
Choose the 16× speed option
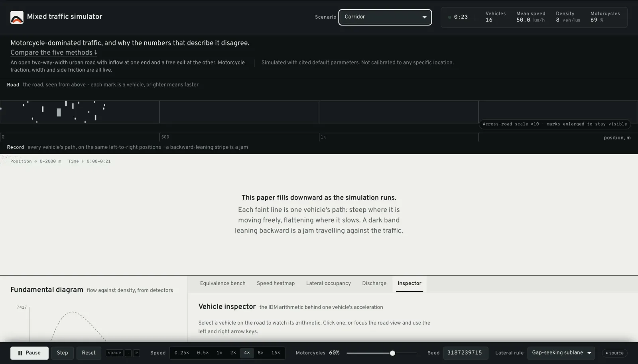276,353
